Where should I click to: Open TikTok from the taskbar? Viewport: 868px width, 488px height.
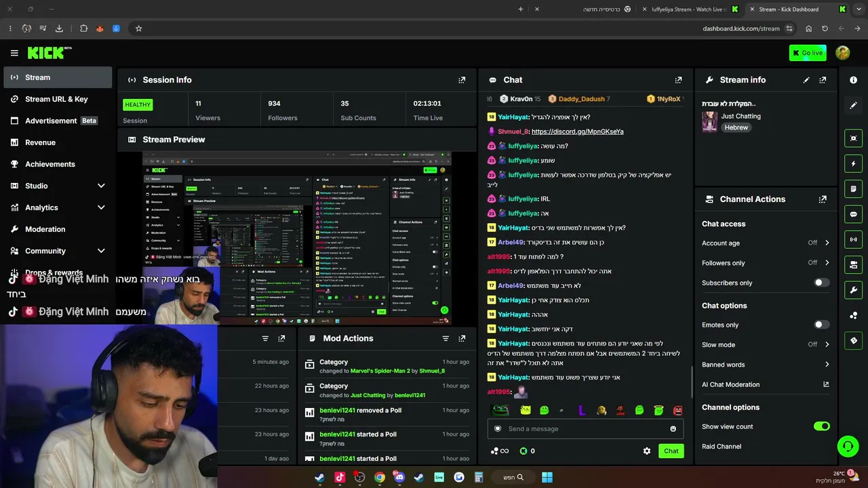tap(340, 477)
